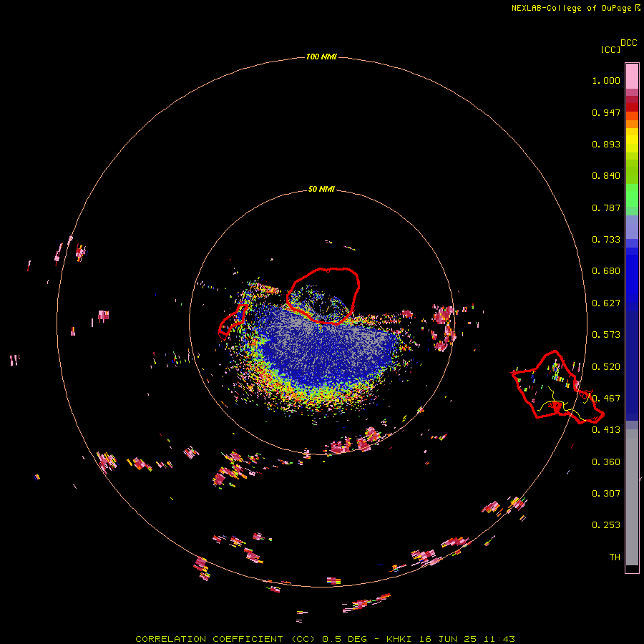Click the 0.627 scale value
Screen dimensions: 644x644
tap(606, 303)
